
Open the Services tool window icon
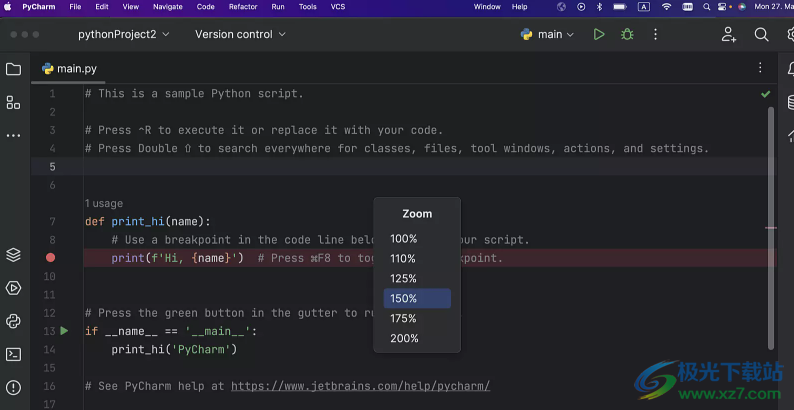click(x=14, y=288)
